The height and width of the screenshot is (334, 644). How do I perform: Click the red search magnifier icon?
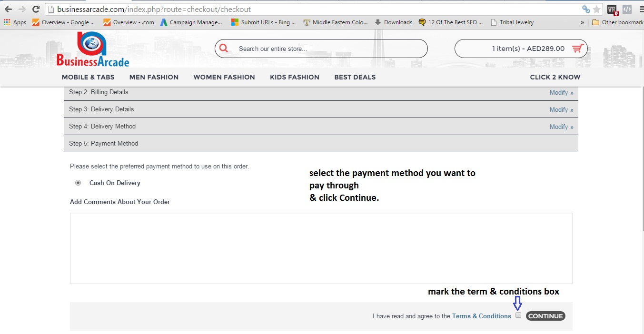[224, 48]
